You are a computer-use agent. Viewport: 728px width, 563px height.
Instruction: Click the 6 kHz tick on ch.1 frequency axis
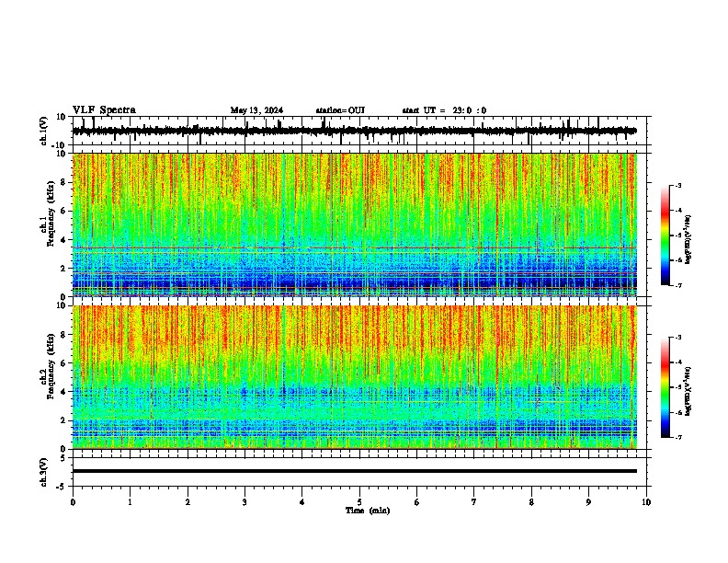point(63,211)
